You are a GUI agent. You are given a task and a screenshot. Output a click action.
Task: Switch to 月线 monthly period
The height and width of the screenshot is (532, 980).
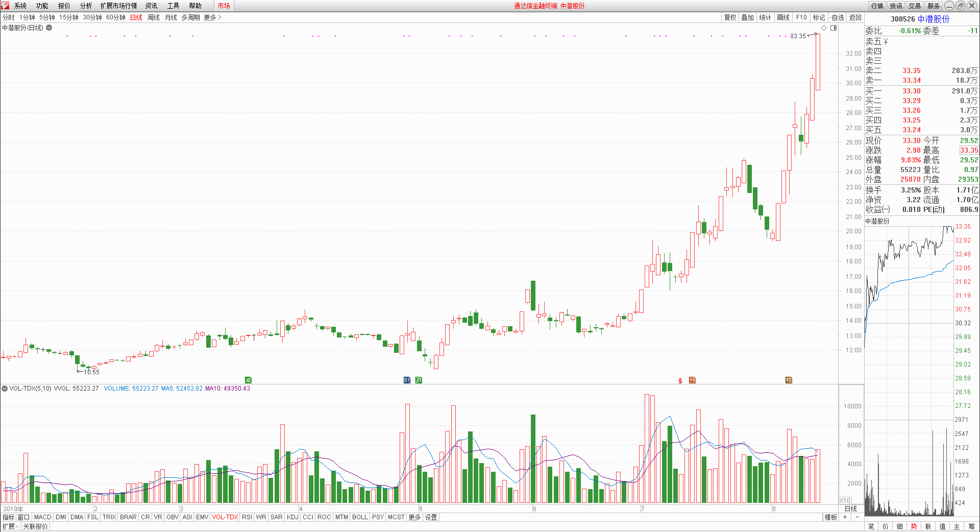click(171, 17)
